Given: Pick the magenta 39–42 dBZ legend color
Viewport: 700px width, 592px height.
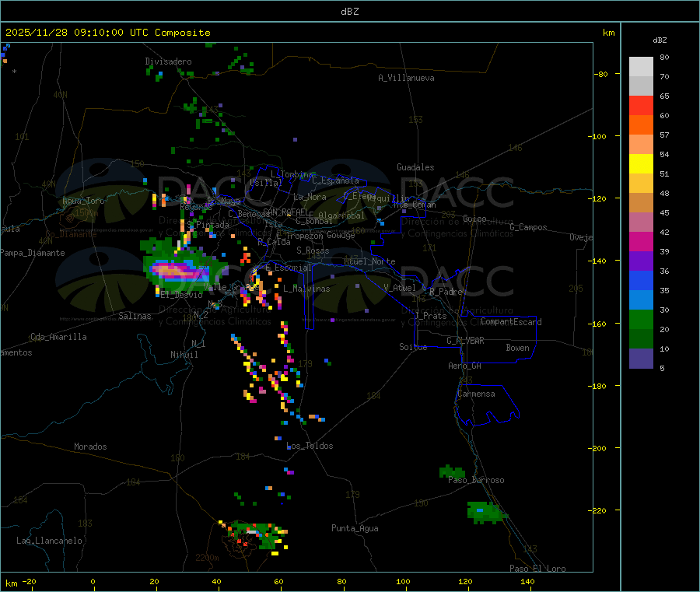Looking at the screenshot, I should point(641,241).
